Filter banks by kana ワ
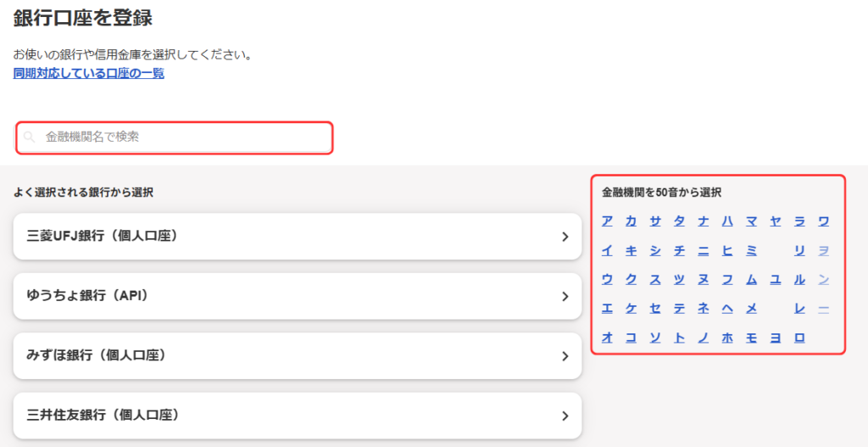The width and height of the screenshot is (868, 447). coord(823,221)
